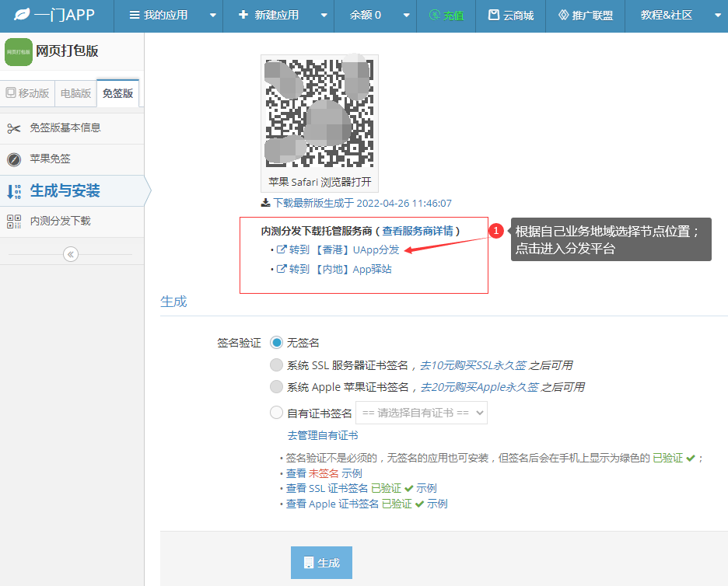728x586 pixels.
Task: Select the 自有证书签名 radio option
Action: click(x=276, y=413)
